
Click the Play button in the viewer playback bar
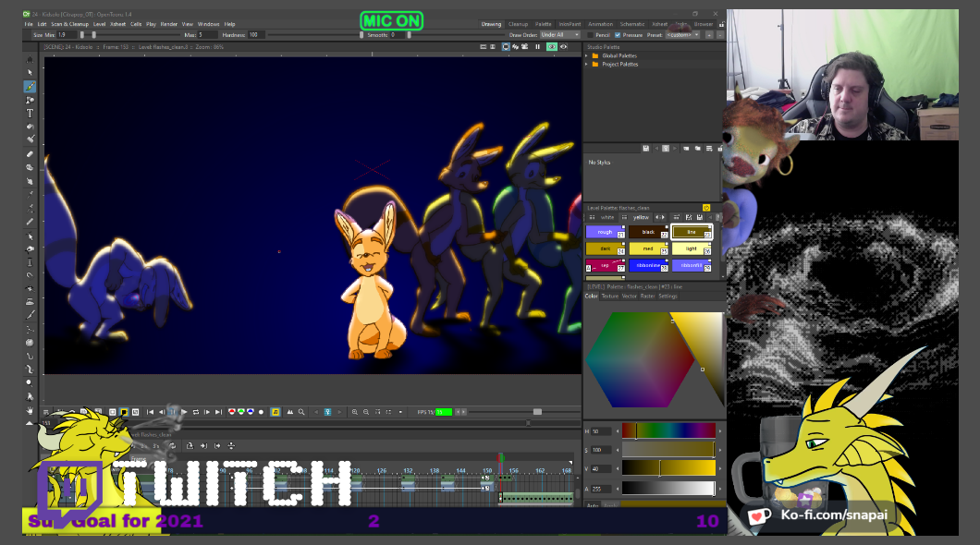(184, 412)
